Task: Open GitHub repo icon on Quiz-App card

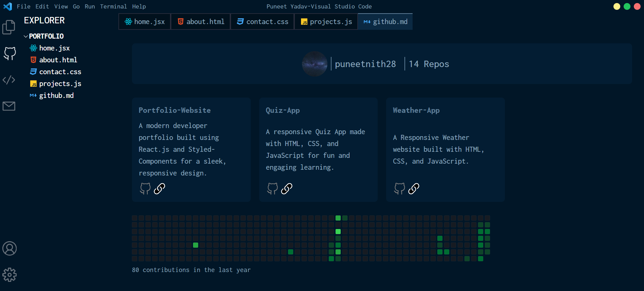Action: click(272, 188)
